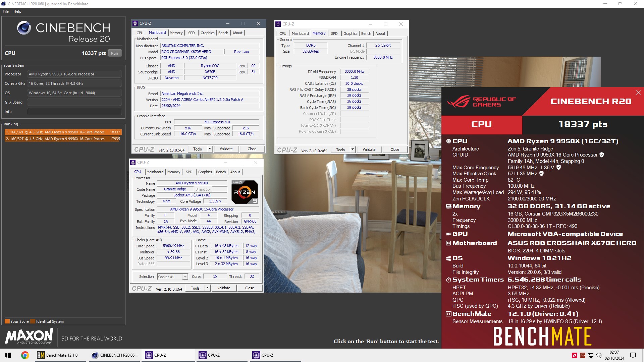Click Close button in Mainboard CPU-Z window
This screenshot has height=362, width=644.
click(x=252, y=149)
